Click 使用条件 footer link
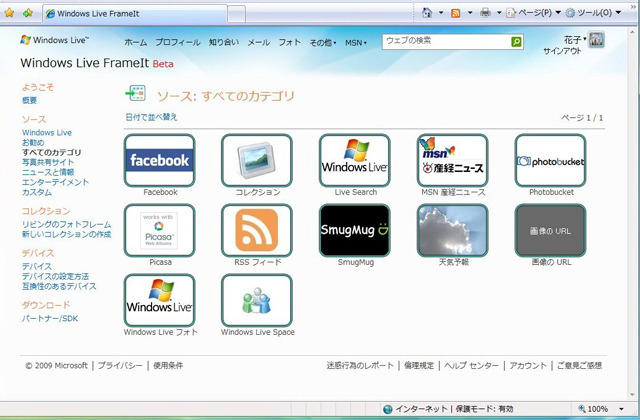The width and height of the screenshot is (640, 420). click(168, 365)
